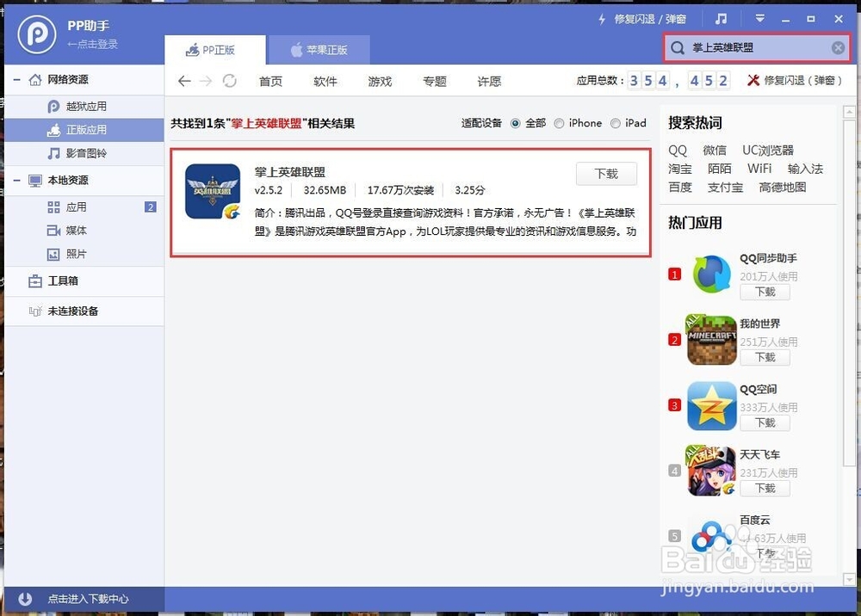Click hot search term 微信
The height and width of the screenshot is (616, 861).
click(x=715, y=151)
